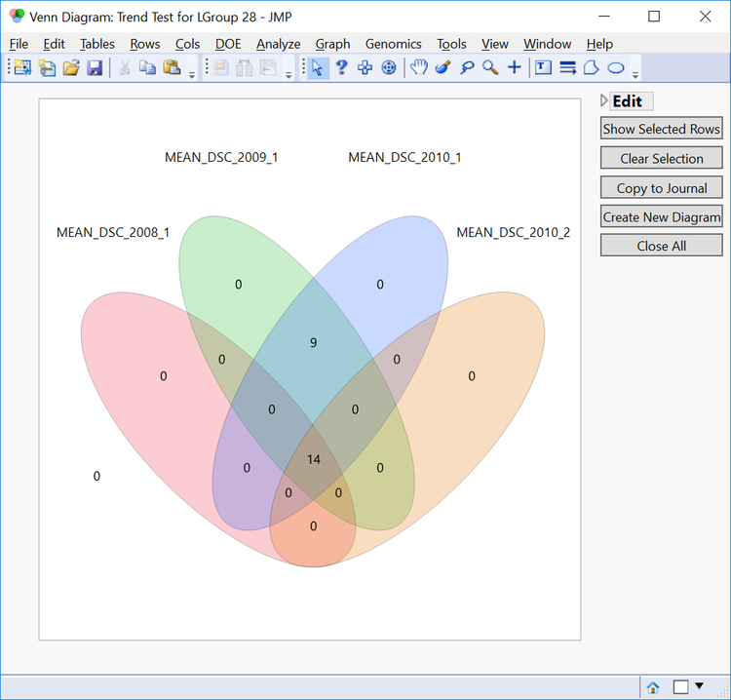Expand the Edit disclosure triangle

pyautogui.click(x=605, y=100)
